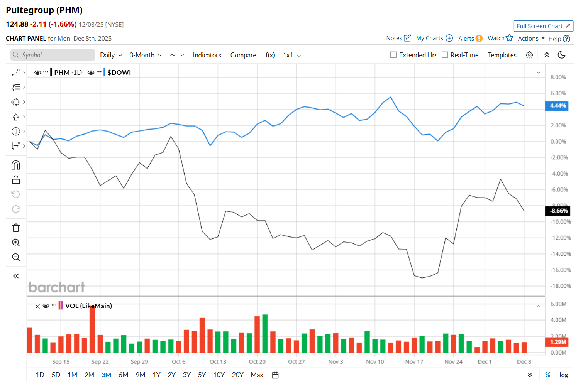Add to My Charts
This screenshot has width=588, height=390.
tap(434, 38)
